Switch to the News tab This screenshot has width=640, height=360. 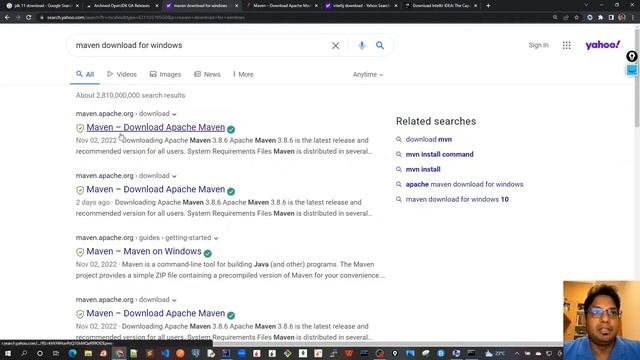pyautogui.click(x=207, y=74)
